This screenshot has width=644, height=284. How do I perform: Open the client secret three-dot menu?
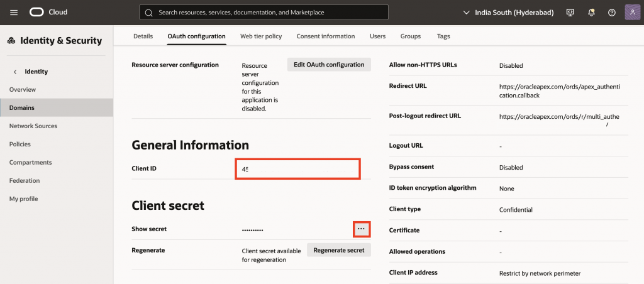[x=361, y=229]
